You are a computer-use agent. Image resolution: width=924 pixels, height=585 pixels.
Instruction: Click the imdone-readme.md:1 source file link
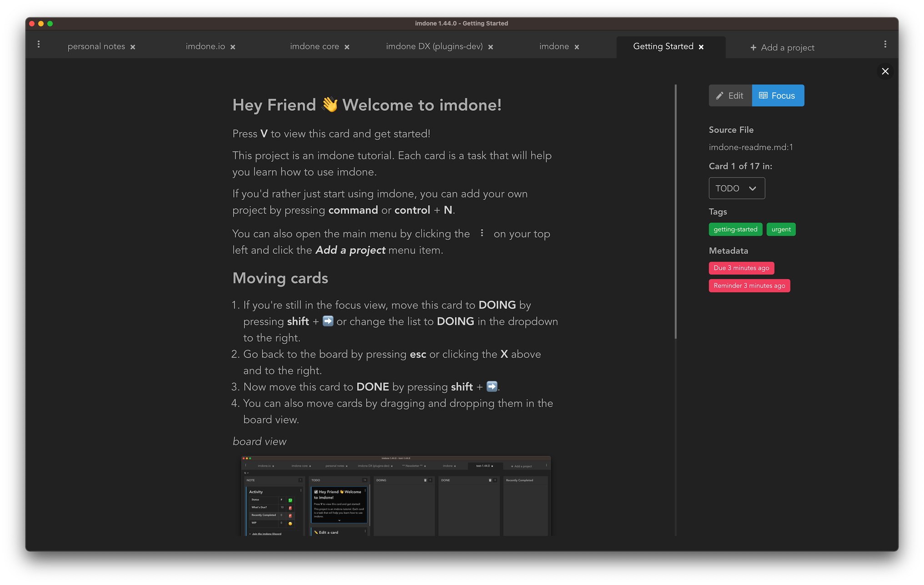point(751,147)
